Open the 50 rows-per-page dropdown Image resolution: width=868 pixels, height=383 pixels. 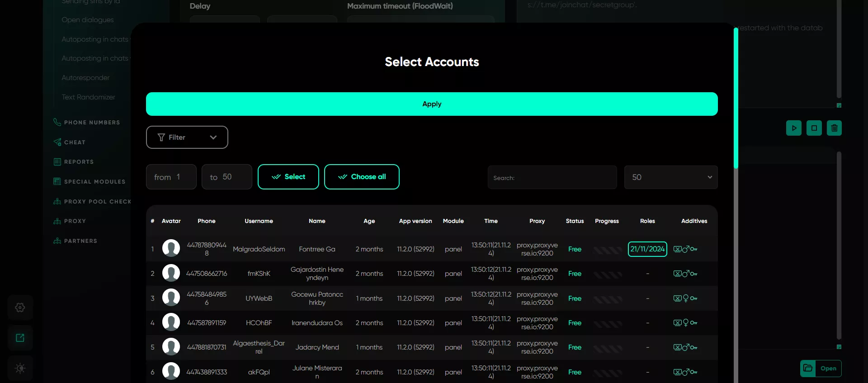click(671, 177)
